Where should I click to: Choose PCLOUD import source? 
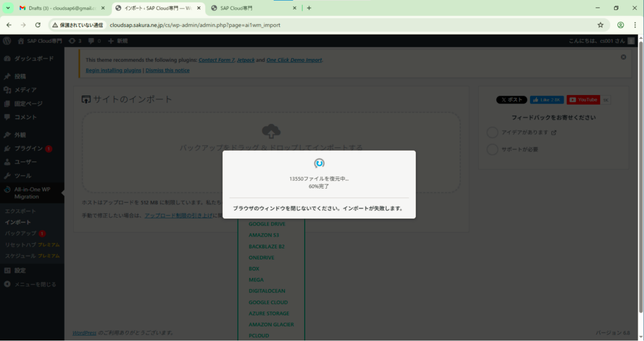pos(259,336)
